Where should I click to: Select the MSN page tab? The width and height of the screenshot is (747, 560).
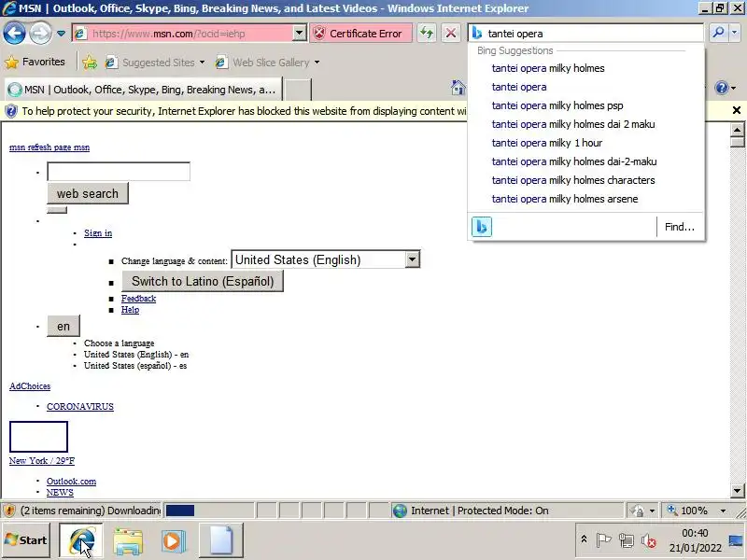point(143,90)
